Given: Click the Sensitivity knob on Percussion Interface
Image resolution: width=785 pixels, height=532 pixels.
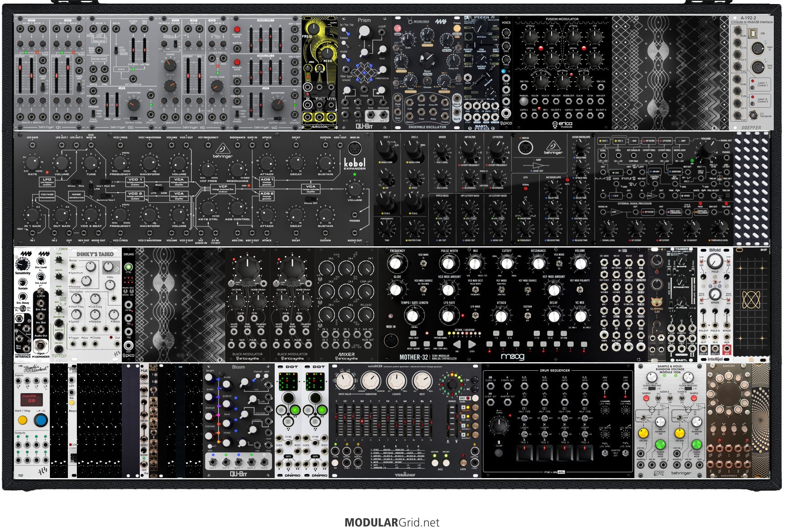Looking at the screenshot, I should [22, 264].
